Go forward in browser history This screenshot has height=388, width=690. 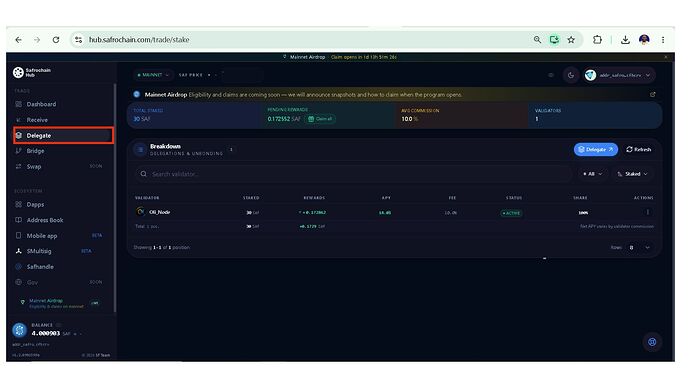click(37, 40)
